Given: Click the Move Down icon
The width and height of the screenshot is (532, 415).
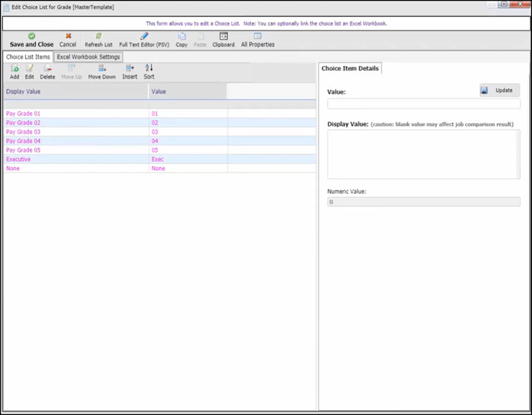Looking at the screenshot, I should (x=102, y=69).
